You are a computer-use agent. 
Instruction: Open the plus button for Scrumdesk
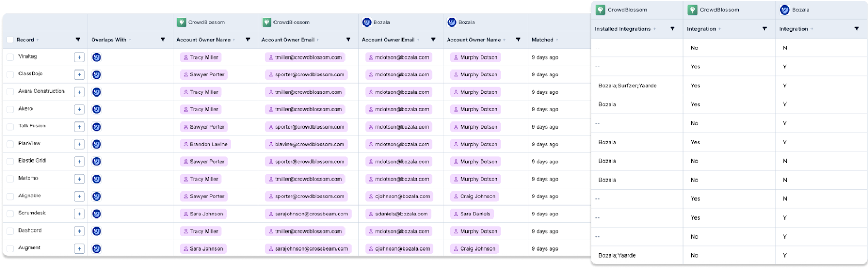pos(79,214)
